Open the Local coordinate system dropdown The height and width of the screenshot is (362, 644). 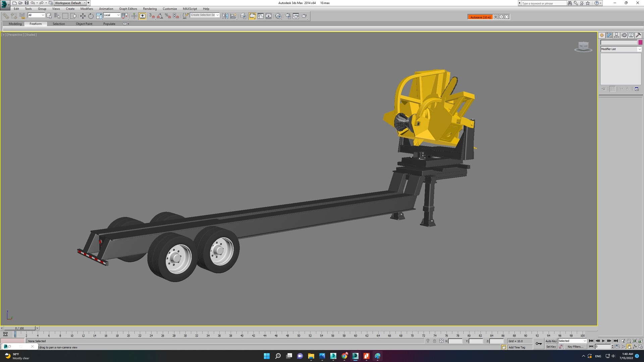point(118,15)
